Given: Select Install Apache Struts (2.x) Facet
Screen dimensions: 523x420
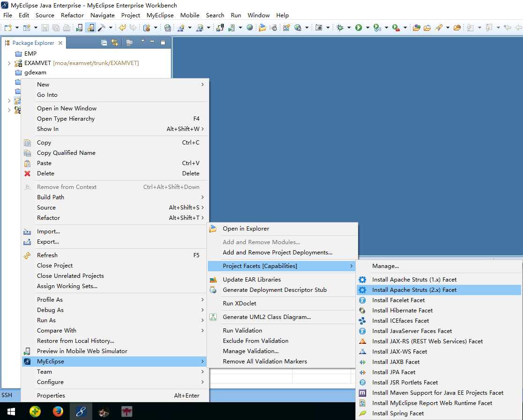Looking at the screenshot, I should [x=439, y=290].
